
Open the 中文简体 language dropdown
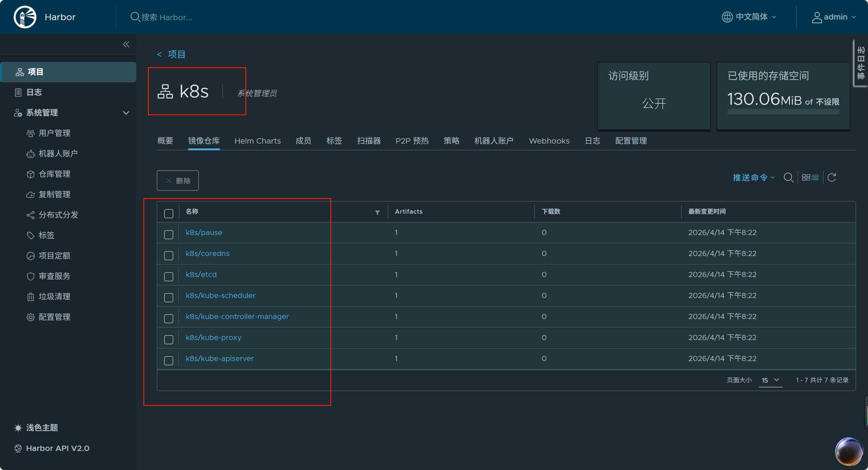coord(749,17)
